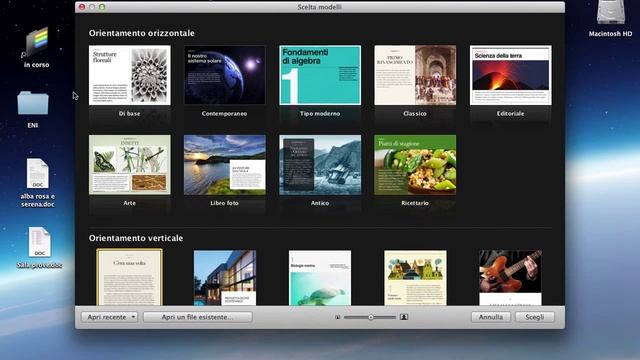
Task: Select the in corso desktop folder icon
Action: [x=36, y=42]
